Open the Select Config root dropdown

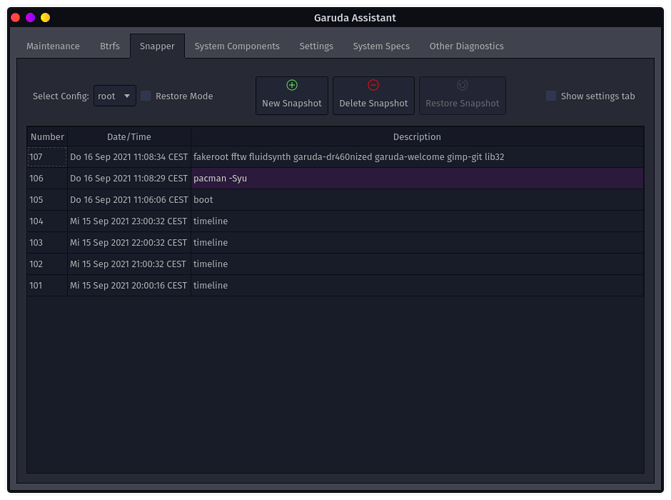click(x=114, y=96)
